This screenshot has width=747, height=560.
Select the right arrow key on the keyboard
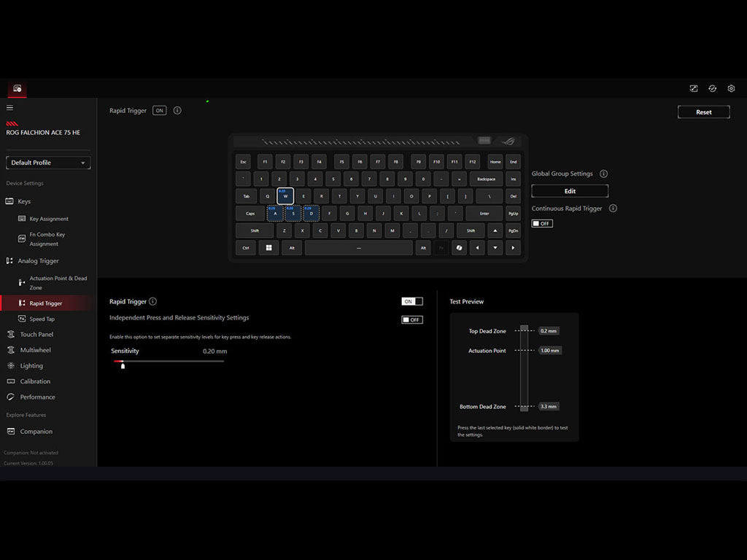pos(513,248)
